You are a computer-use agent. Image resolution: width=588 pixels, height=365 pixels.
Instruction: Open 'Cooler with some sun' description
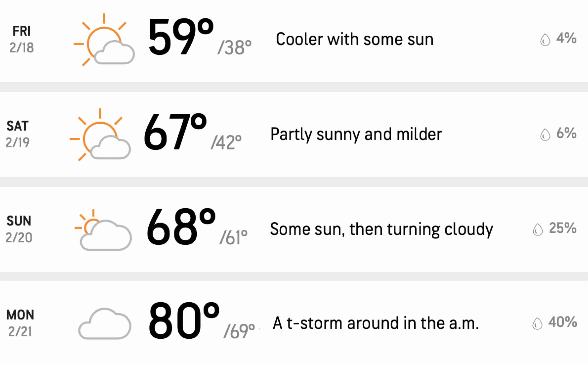[355, 39]
